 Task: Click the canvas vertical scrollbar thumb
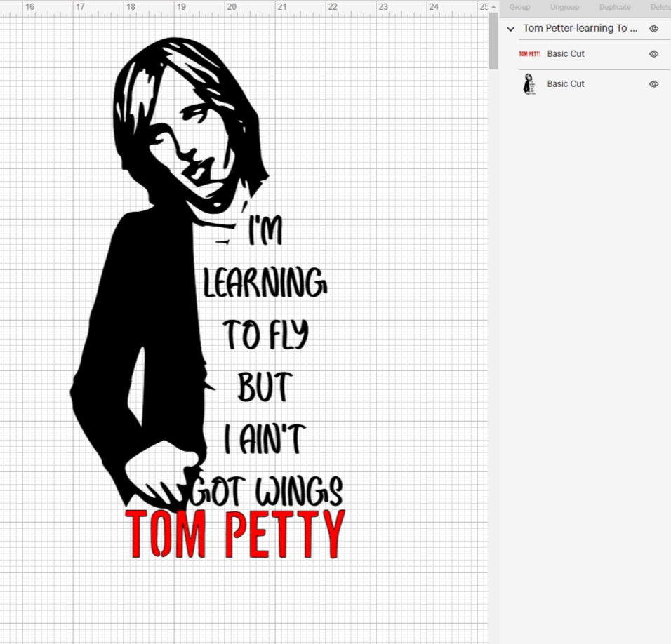[493, 41]
